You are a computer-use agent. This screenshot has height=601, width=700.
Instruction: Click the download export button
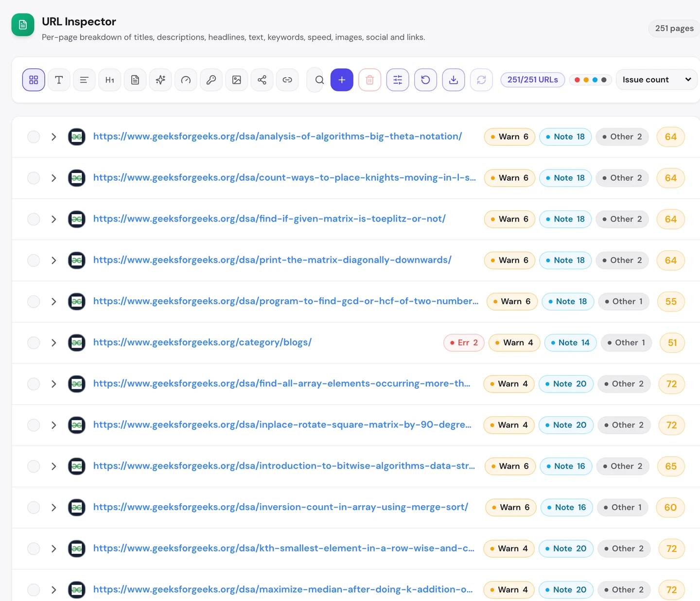[454, 80]
